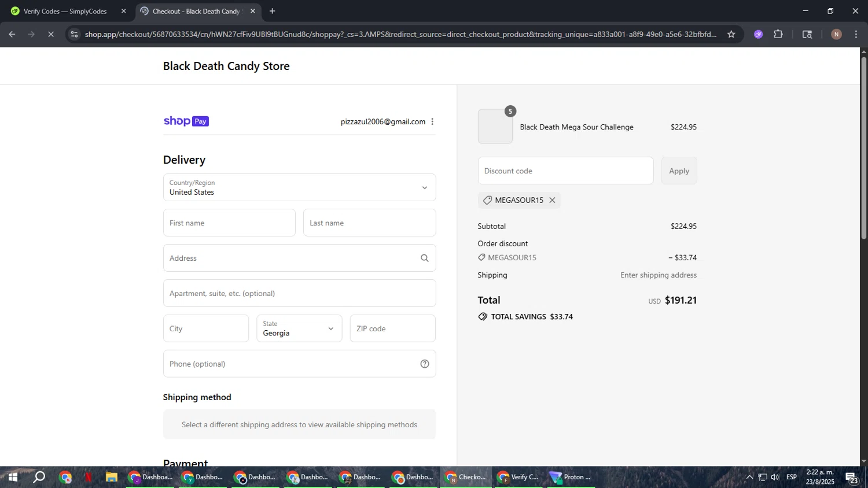Click the Shop Pay logo
The image size is (868, 488).
186,121
